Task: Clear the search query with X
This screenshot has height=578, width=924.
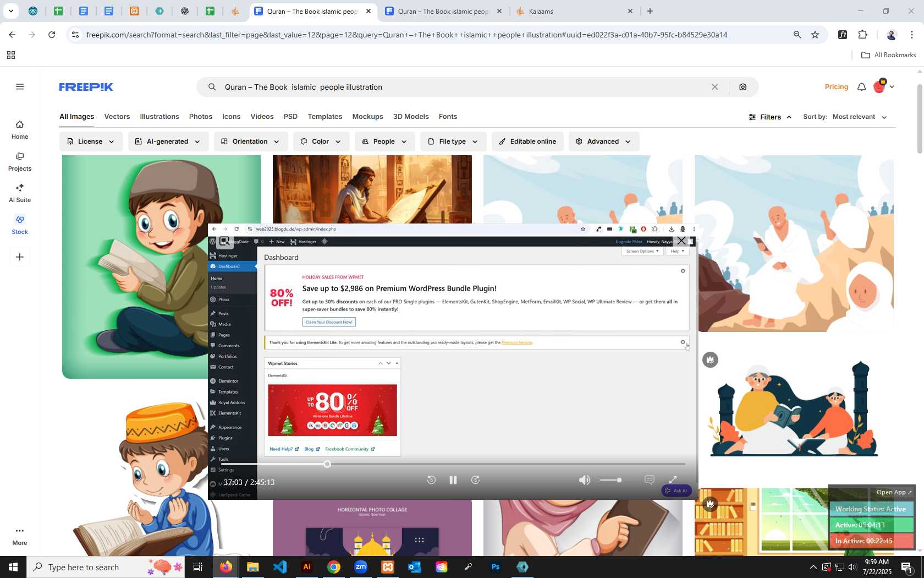Action: (714, 87)
